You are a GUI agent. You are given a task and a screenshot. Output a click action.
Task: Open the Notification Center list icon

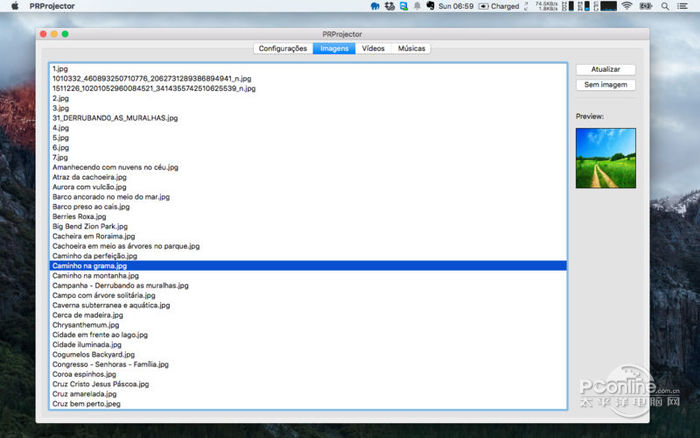pos(682,6)
